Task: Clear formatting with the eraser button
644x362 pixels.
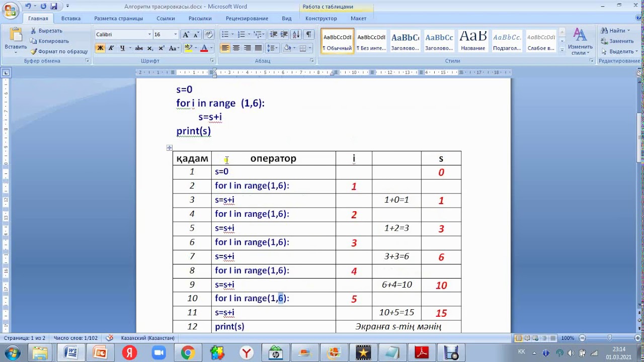Action: (x=209, y=34)
